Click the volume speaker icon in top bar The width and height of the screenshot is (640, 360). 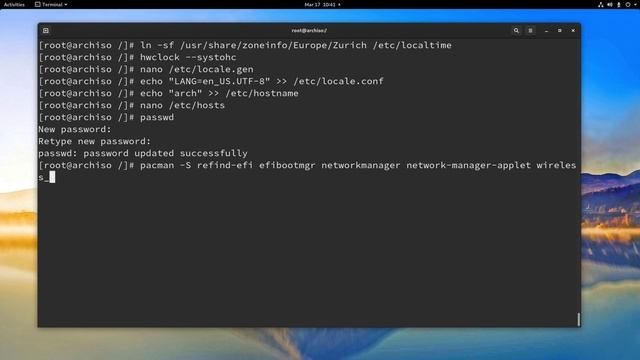[609, 4]
